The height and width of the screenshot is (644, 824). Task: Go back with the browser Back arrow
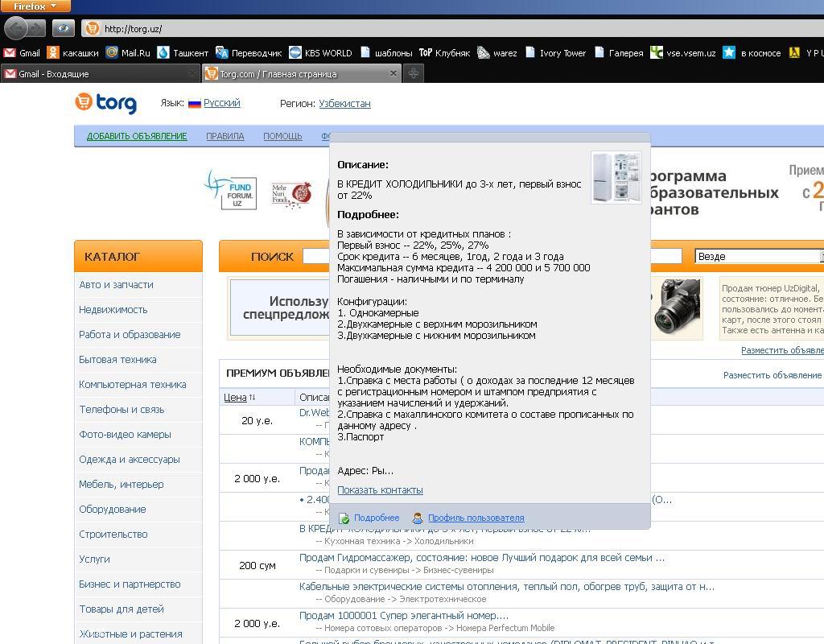tap(16, 28)
